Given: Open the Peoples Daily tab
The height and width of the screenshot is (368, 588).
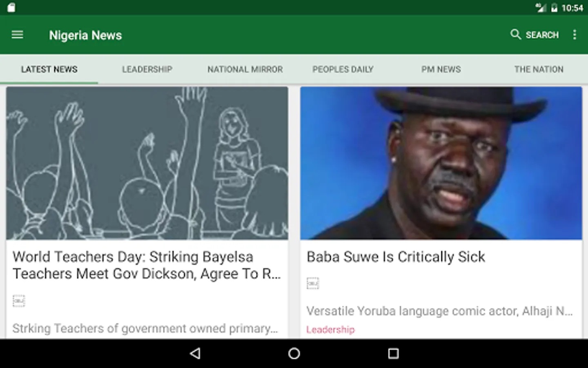Looking at the screenshot, I should coord(343,69).
